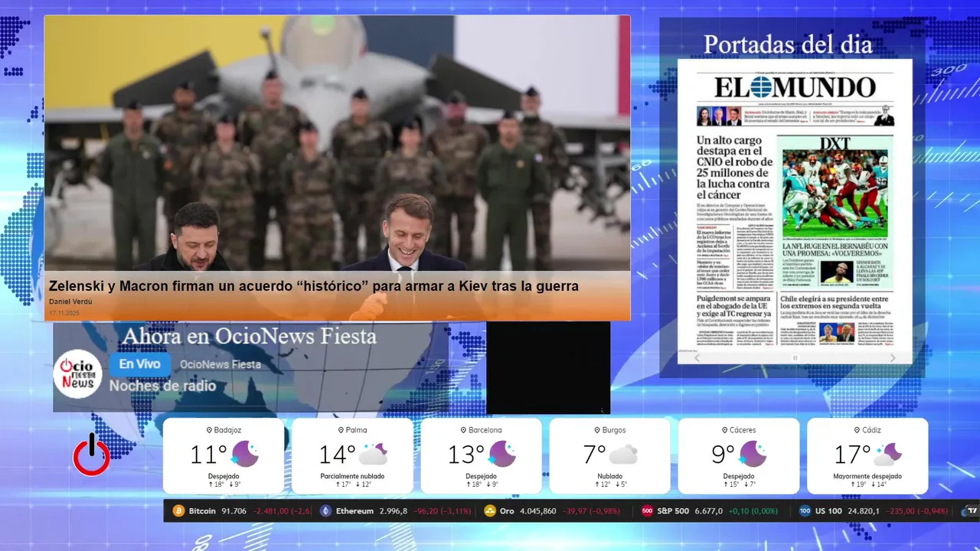Click Burgos temperature 7°

pos(595,455)
